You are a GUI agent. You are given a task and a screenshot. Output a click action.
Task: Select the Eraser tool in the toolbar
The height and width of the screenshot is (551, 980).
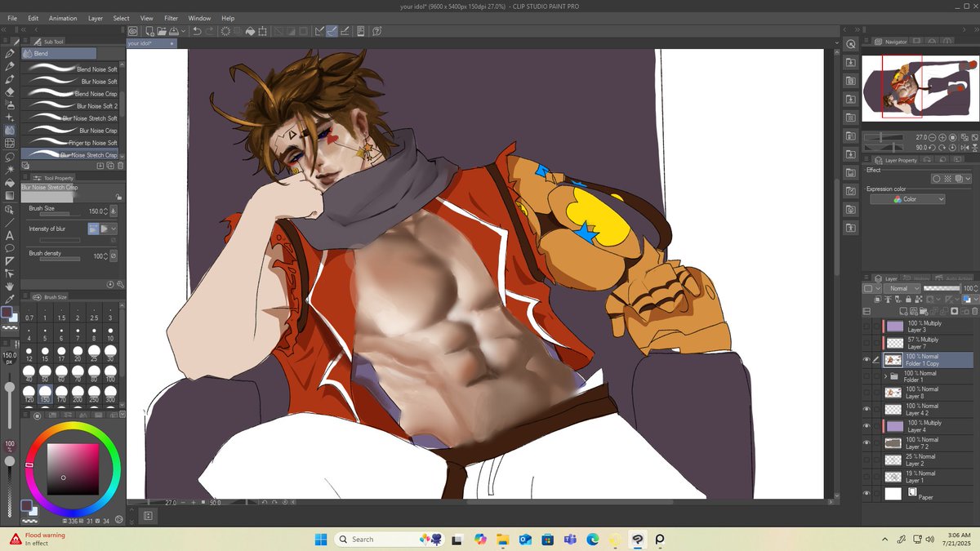point(10,92)
